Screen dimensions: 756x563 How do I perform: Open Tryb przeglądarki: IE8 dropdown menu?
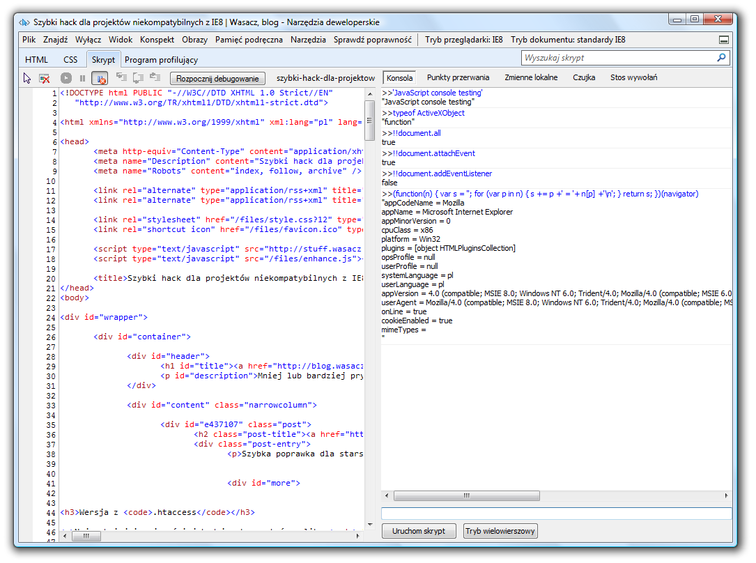(x=463, y=40)
